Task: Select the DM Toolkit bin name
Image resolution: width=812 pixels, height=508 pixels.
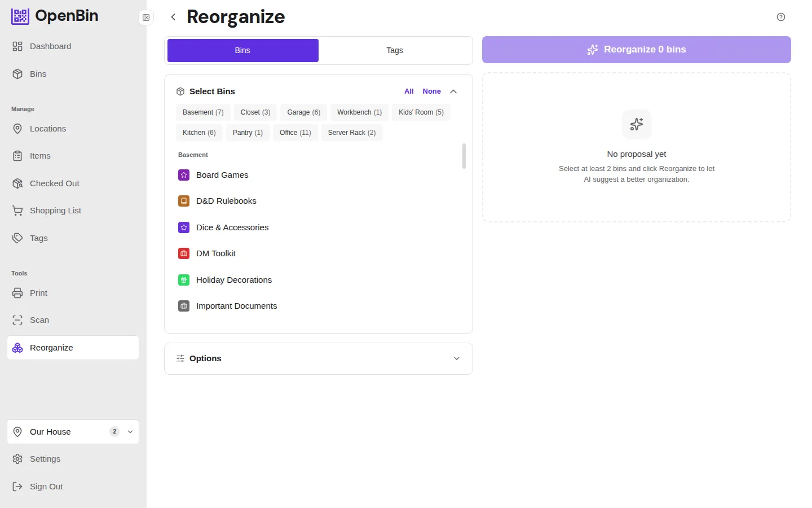Action: tap(216, 253)
